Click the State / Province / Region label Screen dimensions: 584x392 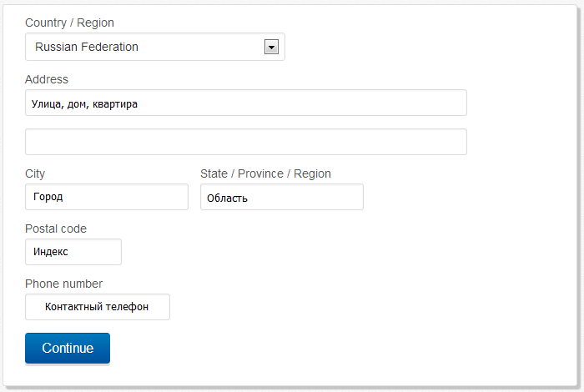pyautogui.click(x=265, y=173)
